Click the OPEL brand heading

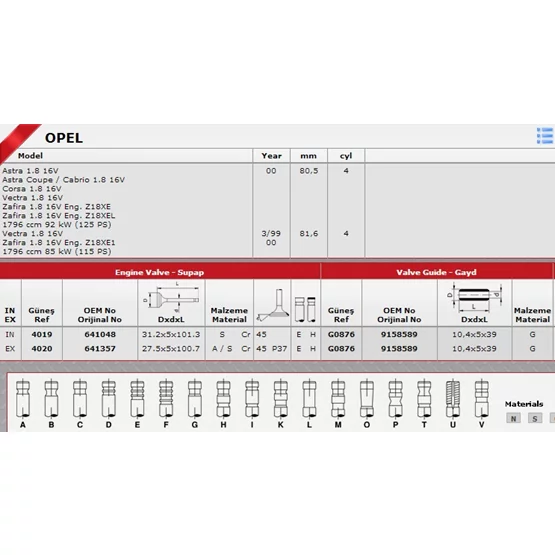[x=64, y=138]
